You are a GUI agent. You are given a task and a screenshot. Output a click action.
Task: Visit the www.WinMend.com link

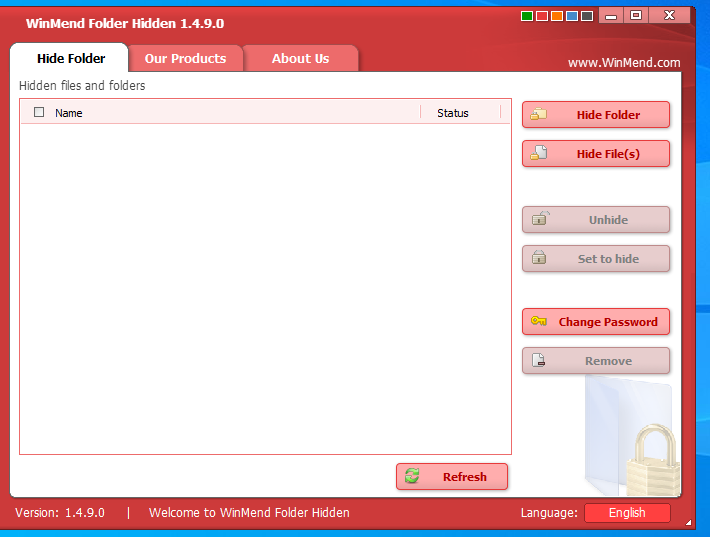click(x=624, y=62)
